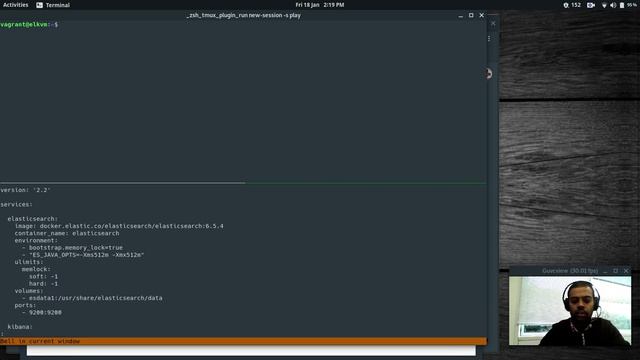The width and height of the screenshot is (640, 360).
Task: Click the 152 indicator icon in top bar
Action: tap(572, 5)
